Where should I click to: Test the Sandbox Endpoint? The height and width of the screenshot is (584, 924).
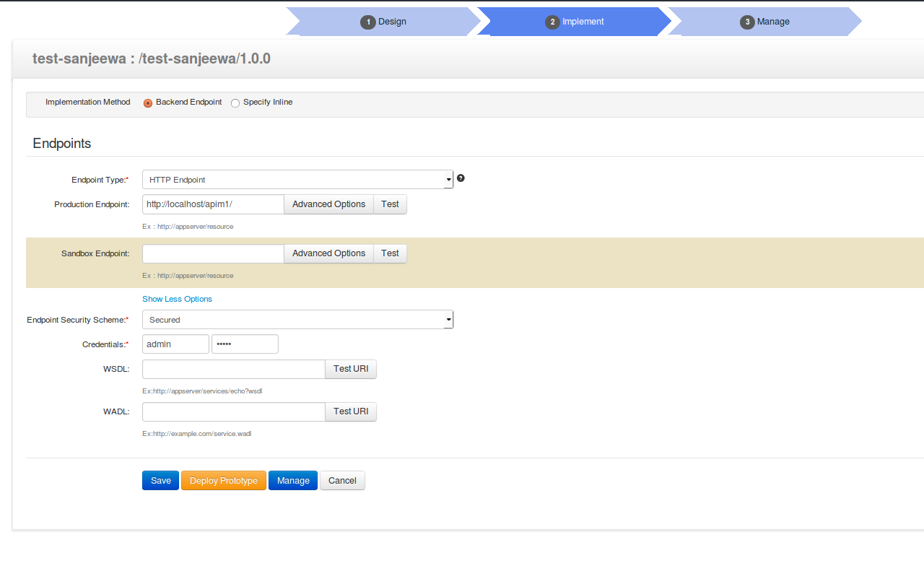tap(390, 253)
